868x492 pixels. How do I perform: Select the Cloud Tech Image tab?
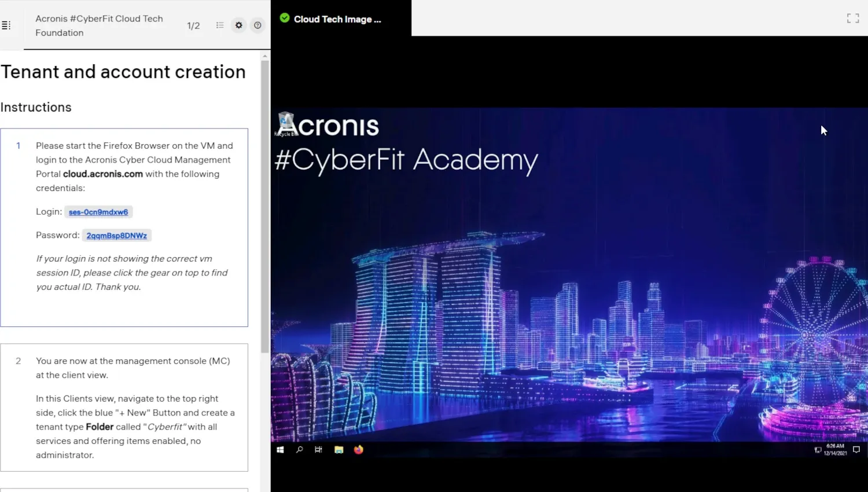(x=341, y=19)
